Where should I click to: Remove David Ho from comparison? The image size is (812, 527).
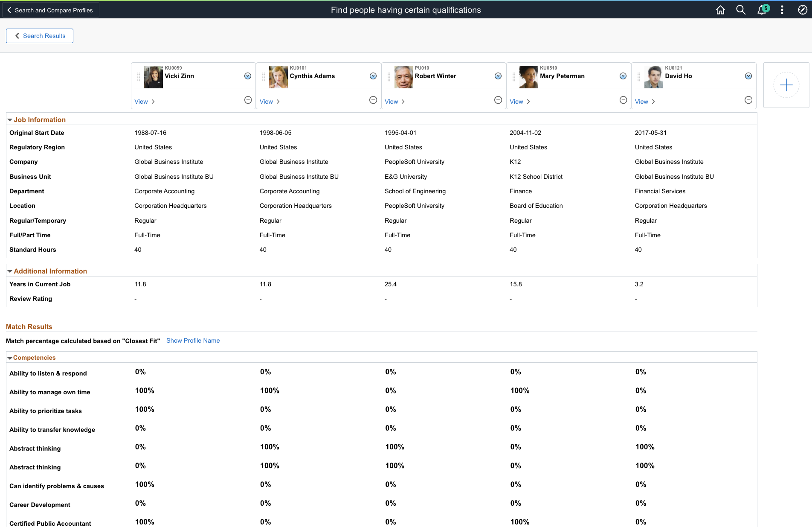[748, 100]
